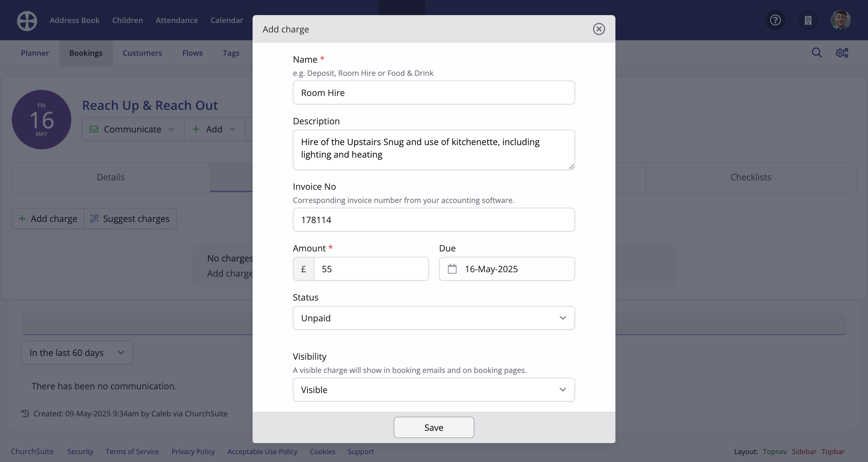Viewport: 868px width, 462px height.
Task: Click the Due date field 16-May-2025
Action: [507, 269]
